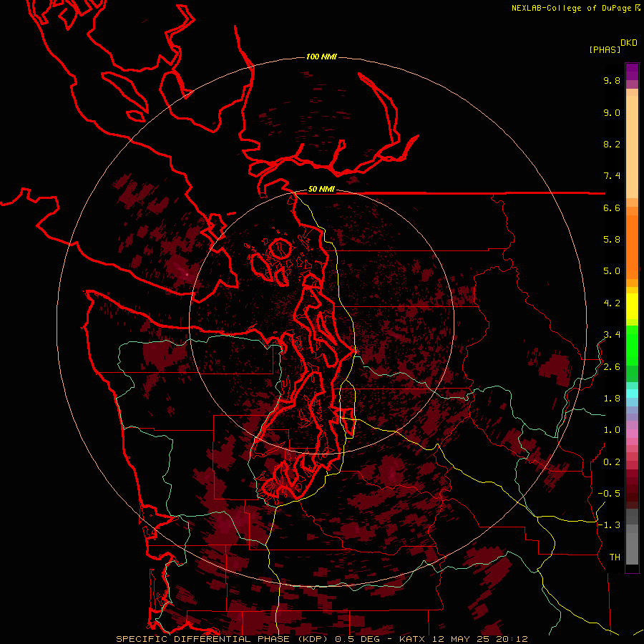Click the cyan band of color scale
This screenshot has width=644, height=644.
(x=632, y=394)
